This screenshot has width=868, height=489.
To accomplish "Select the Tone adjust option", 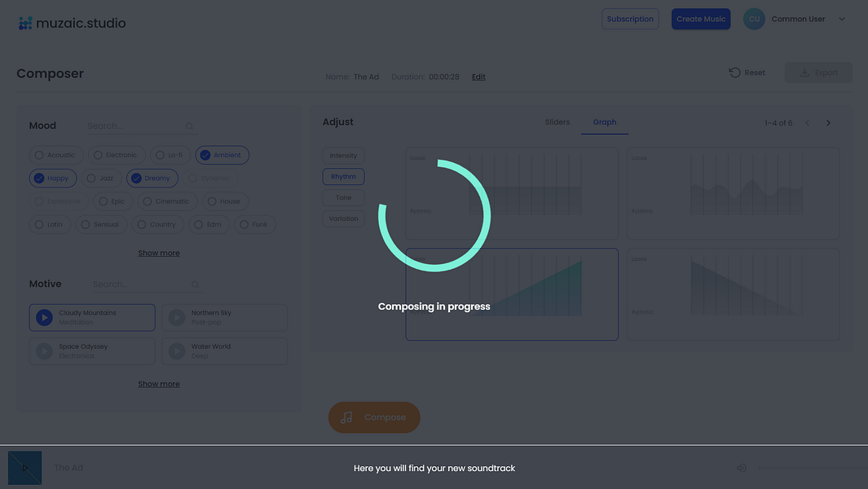I will (x=343, y=198).
